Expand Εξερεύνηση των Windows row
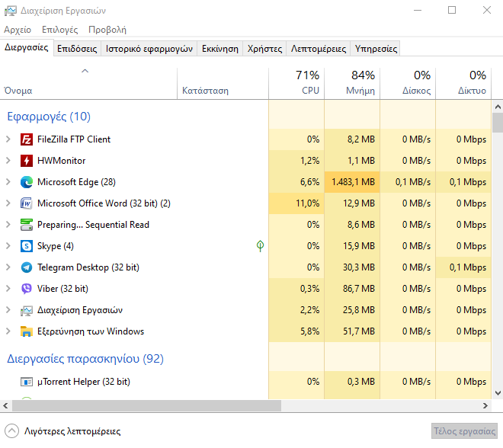The image size is (503, 448). pyautogui.click(x=8, y=331)
